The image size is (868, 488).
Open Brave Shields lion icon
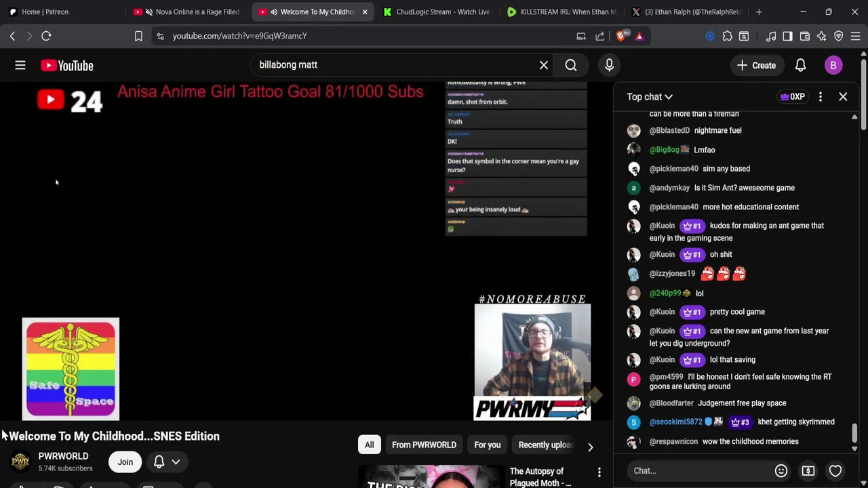click(620, 36)
